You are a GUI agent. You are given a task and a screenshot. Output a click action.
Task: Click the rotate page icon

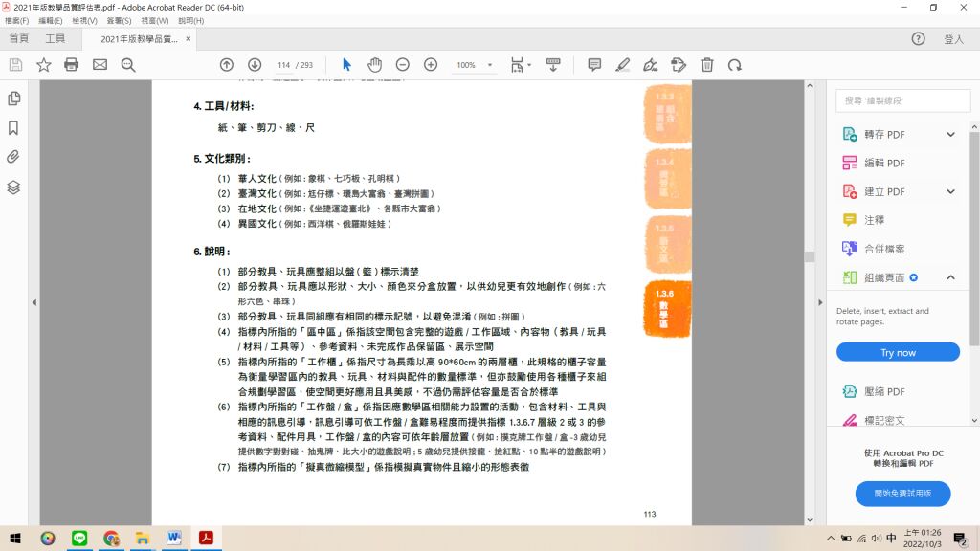coord(735,65)
